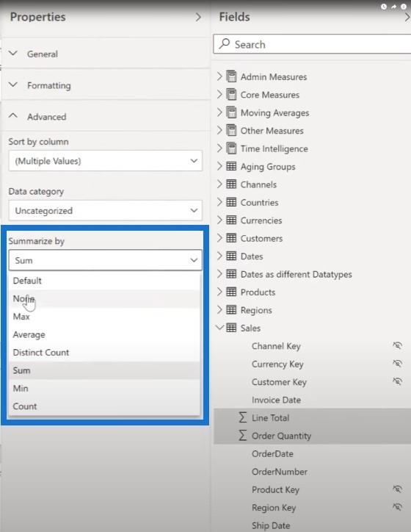Choose Average in Summarize by list

[29, 334]
